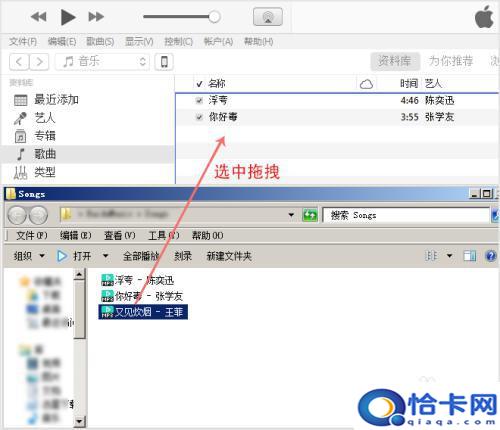500x430 pixels.
Task: Click the address bar path field
Action: 173,215
